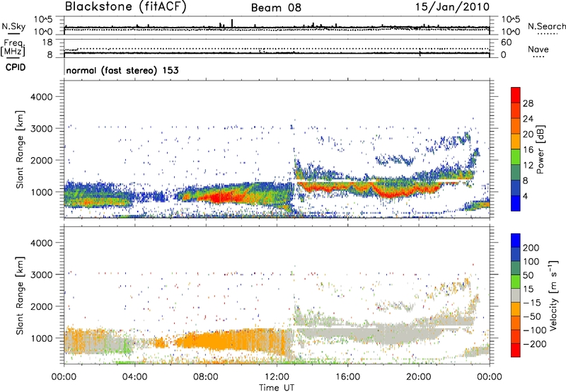The height and width of the screenshot is (392, 566).
Task: Pick the red top segment of Power colorbar
Action: (x=516, y=96)
